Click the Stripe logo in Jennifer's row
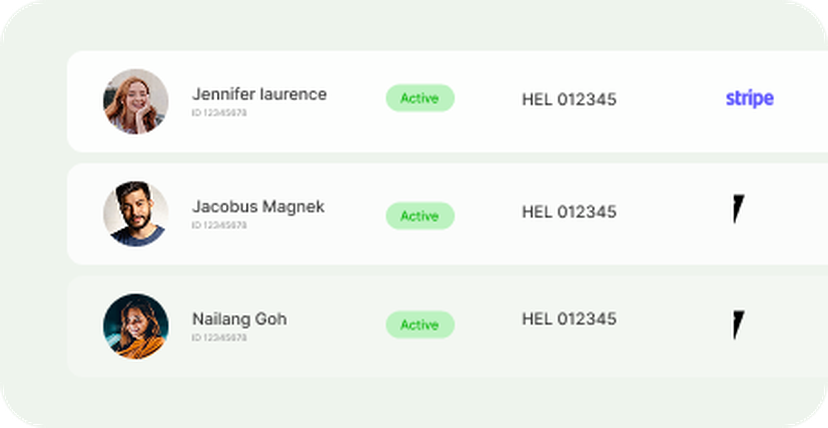Screen dimensions: 828x428 click(749, 99)
